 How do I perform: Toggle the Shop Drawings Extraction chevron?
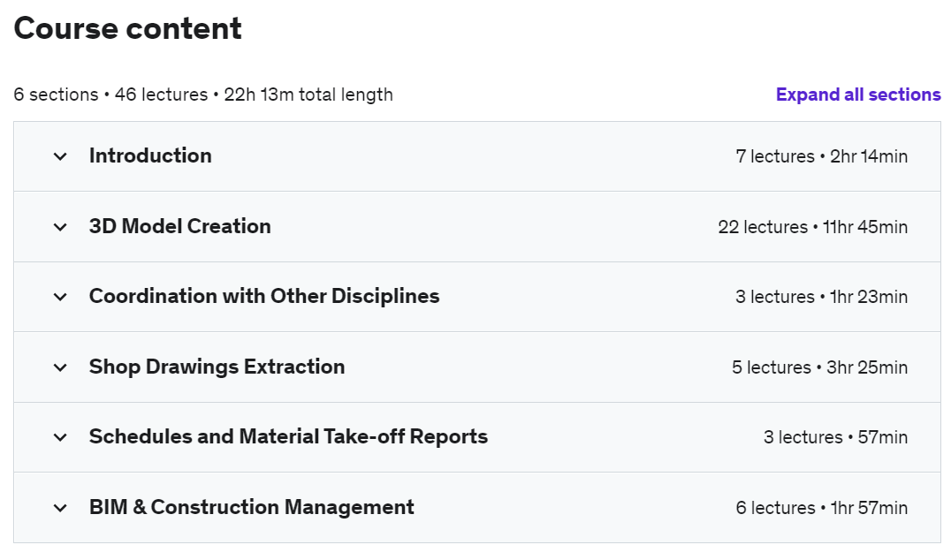(60, 367)
